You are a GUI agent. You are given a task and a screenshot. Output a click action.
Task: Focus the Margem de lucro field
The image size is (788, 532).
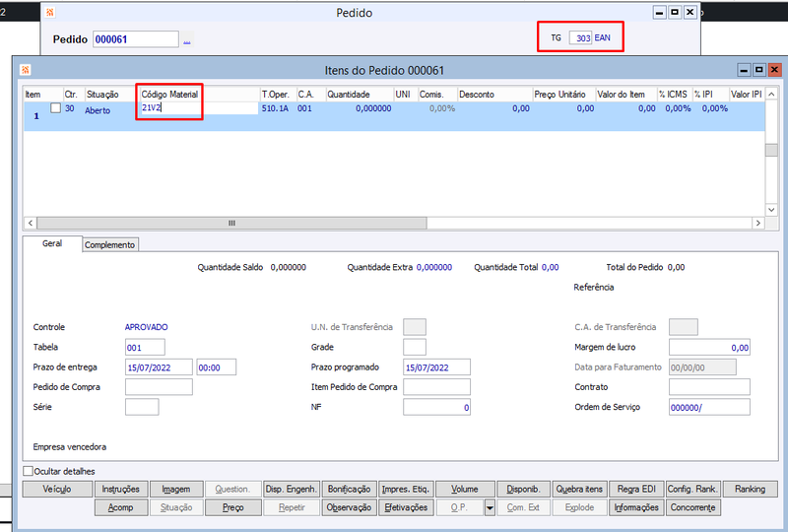pos(709,347)
